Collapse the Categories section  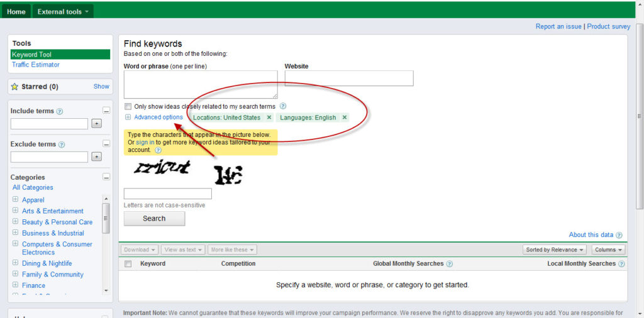tap(106, 177)
